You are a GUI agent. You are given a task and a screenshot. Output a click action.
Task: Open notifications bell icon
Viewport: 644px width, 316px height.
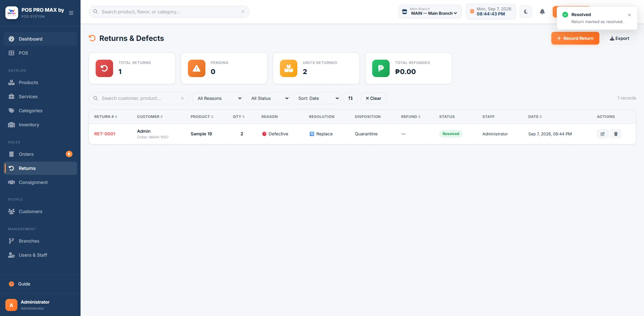[x=542, y=12]
